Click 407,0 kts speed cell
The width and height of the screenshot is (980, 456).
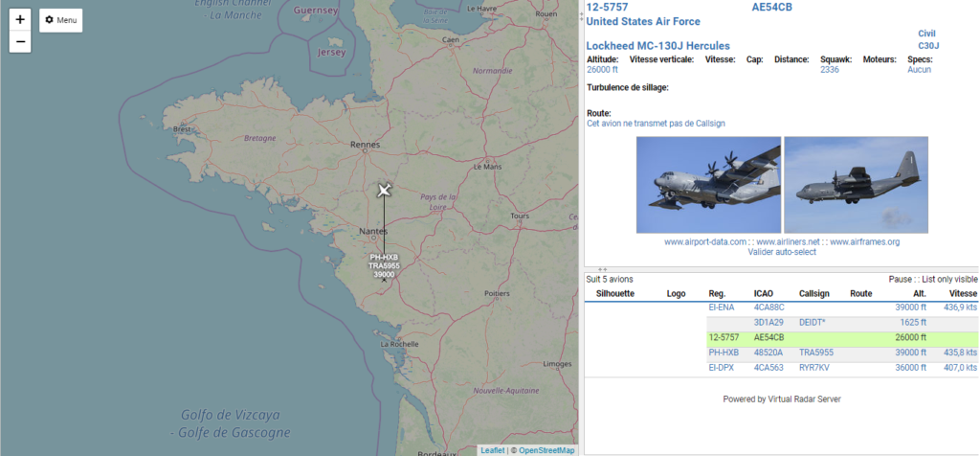(963, 368)
